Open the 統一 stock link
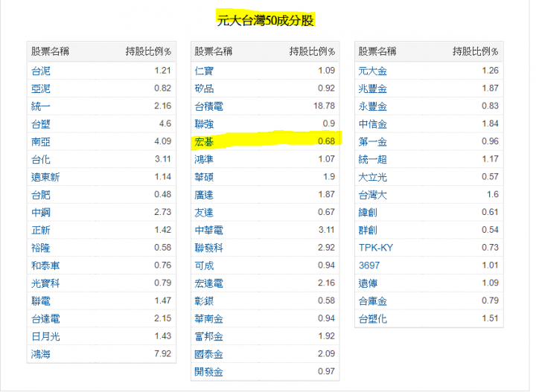 41,106
